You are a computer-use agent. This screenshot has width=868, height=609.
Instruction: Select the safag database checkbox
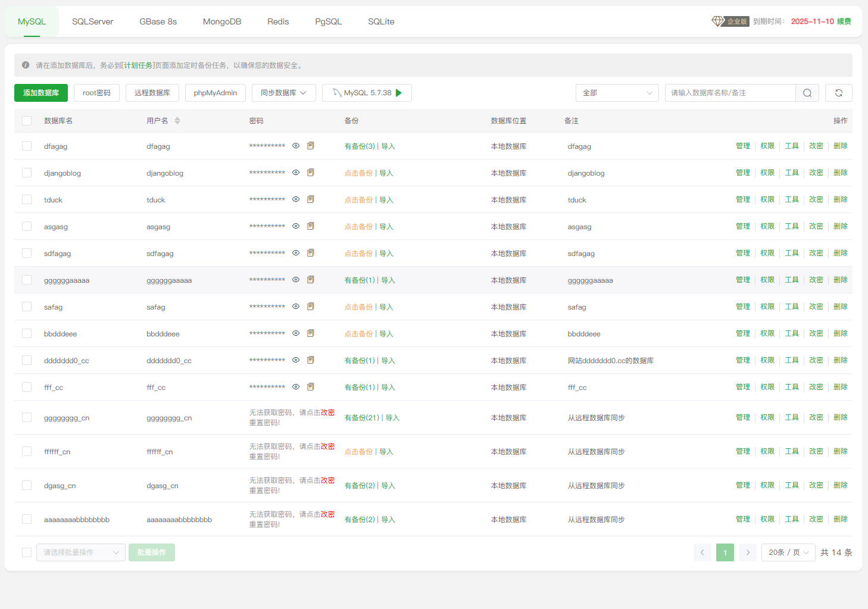27,307
